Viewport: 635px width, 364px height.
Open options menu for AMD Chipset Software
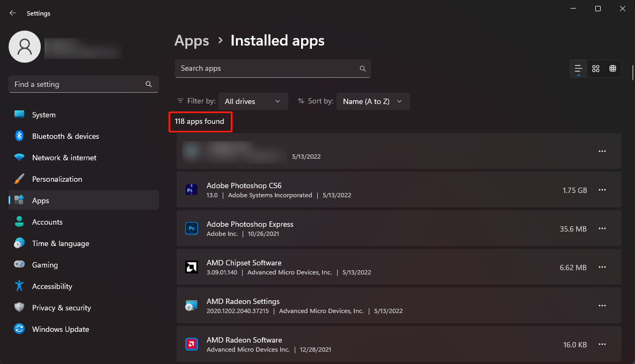[602, 267]
